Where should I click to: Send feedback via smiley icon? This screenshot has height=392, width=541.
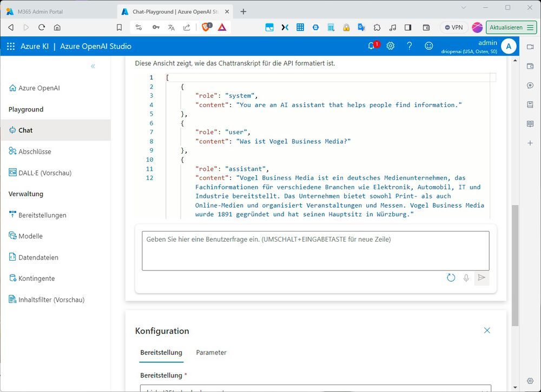click(428, 46)
